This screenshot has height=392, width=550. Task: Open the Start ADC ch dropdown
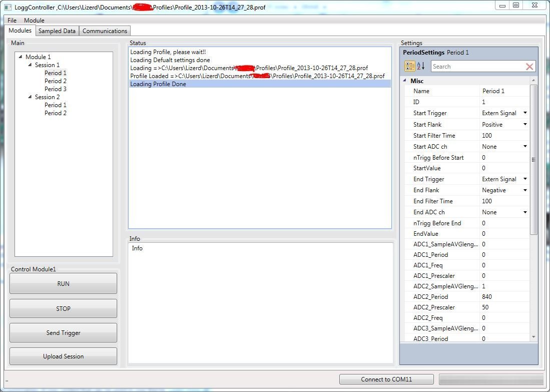(525, 146)
